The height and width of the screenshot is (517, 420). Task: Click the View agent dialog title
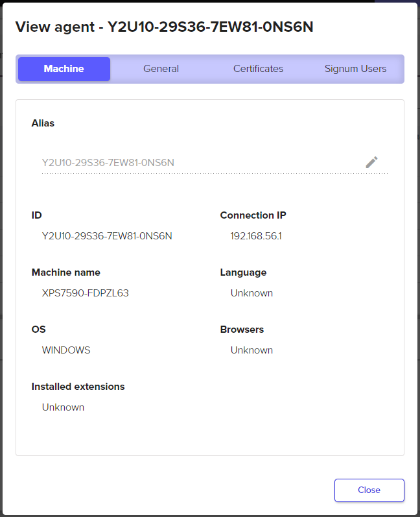coord(164,27)
